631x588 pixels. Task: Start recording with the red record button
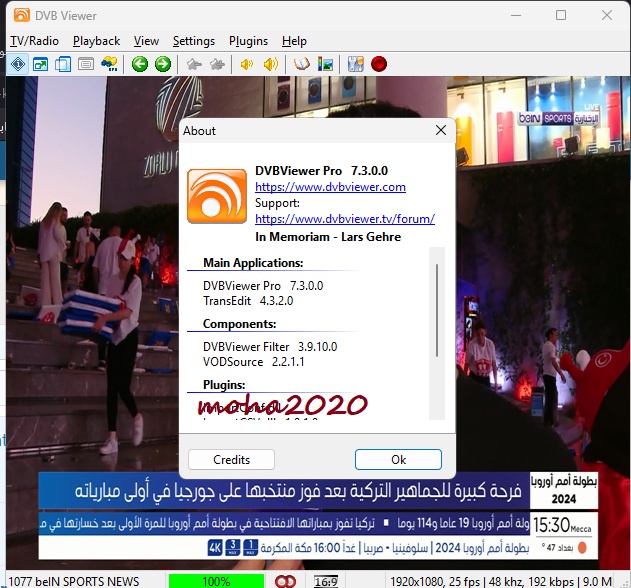[x=379, y=64]
